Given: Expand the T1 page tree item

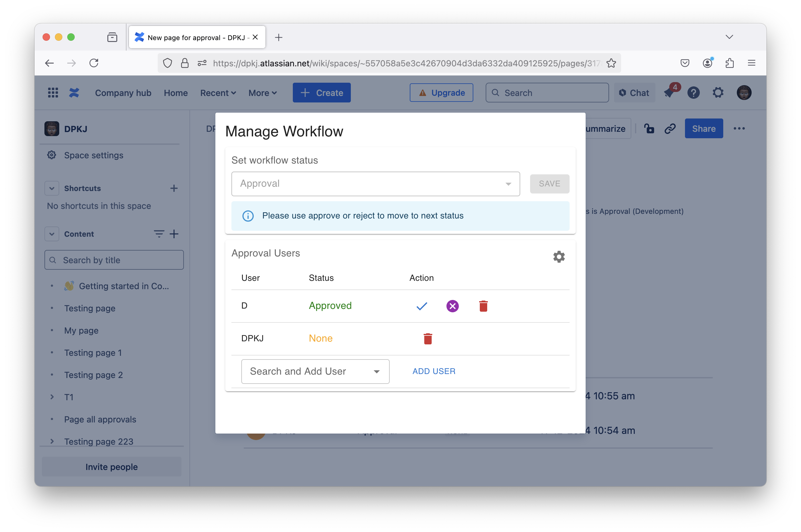Looking at the screenshot, I should click(x=52, y=397).
